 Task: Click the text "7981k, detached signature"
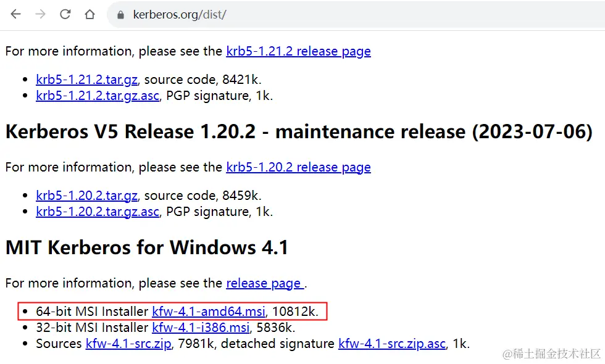tap(256, 344)
